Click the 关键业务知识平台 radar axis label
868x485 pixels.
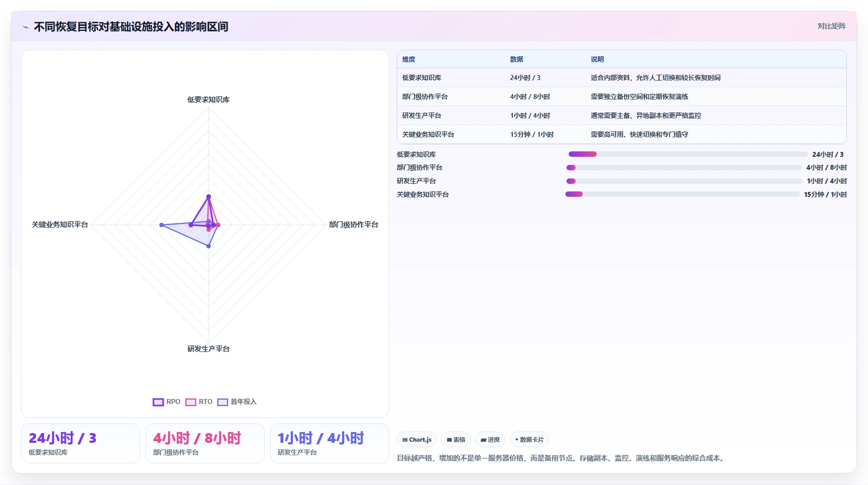(60, 224)
